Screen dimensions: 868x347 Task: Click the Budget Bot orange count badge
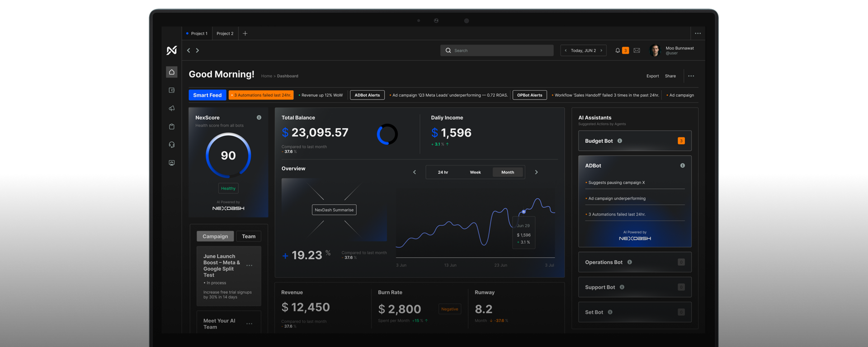click(x=681, y=141)
